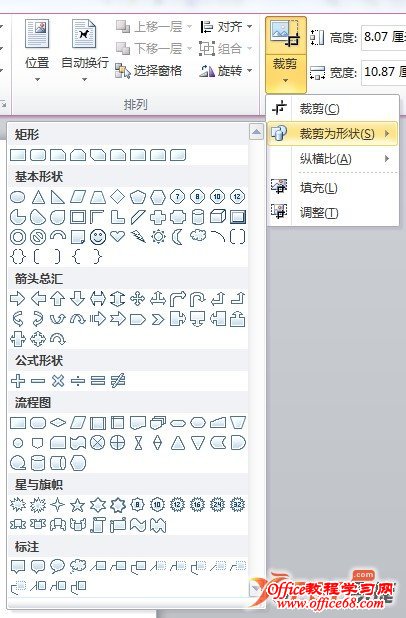Viewport: 406px width, 618px height.
Task: Open the 自动换行 wrap text dropdown
Action: click(84, 51)
